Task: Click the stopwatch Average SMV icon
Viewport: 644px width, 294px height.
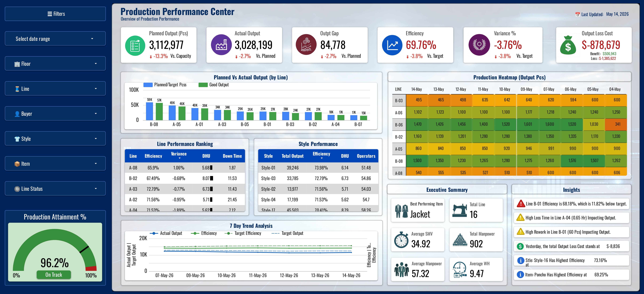Action: [x=401, y=240]
